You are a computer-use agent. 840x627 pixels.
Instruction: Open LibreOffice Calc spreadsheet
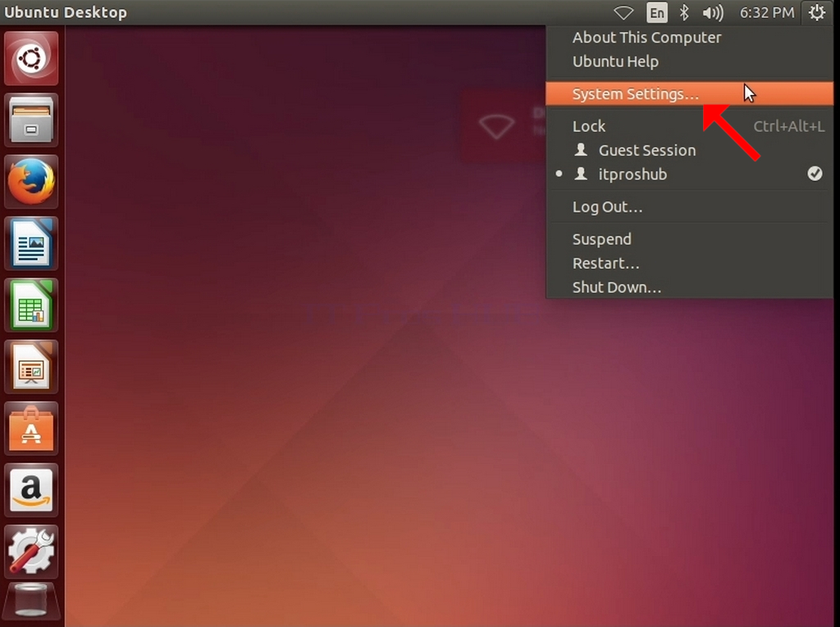coord(31,305)
